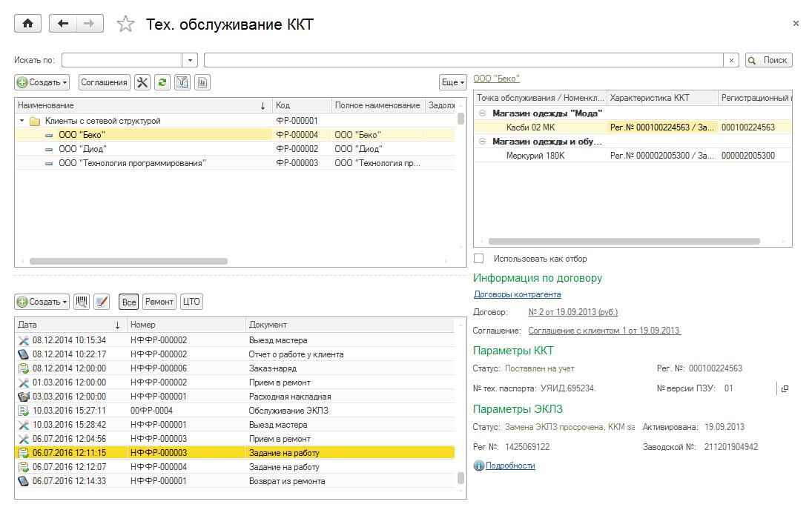Click the green refresh icon
Screen dimensions: 812x510
coord(162,82)
